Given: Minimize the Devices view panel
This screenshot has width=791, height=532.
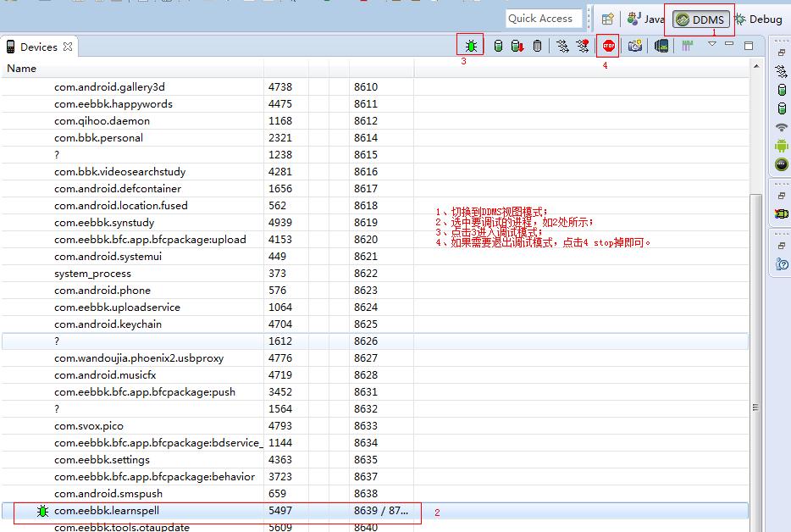Looking at the screenshot, I should coord(729,44).
